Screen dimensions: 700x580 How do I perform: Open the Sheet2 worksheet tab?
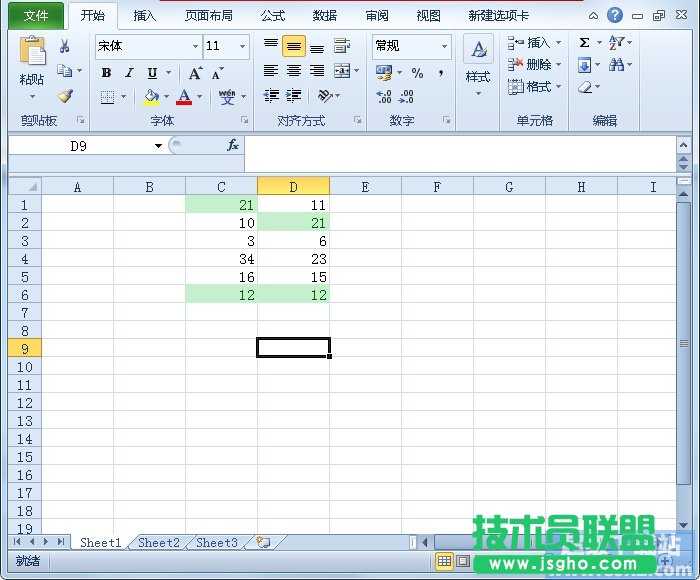(158, 543)
